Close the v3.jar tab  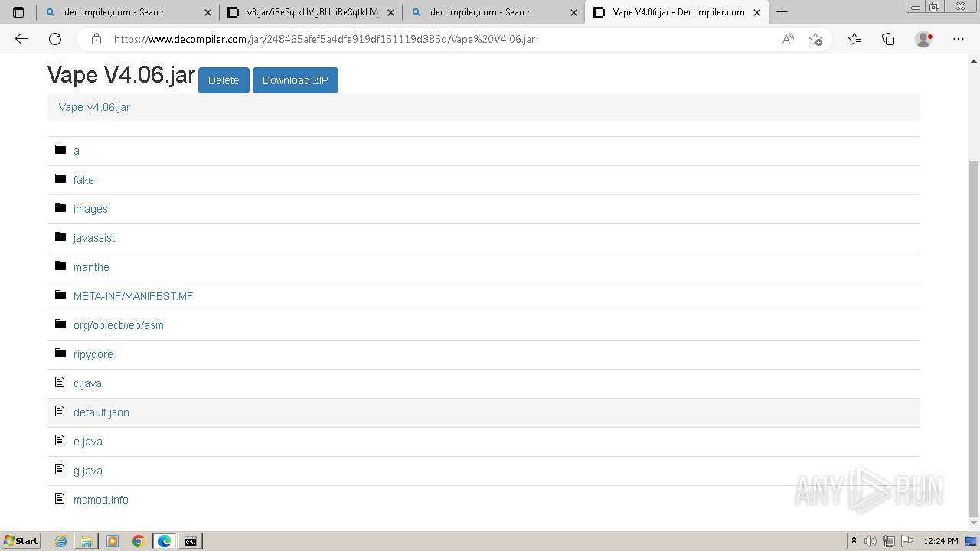coord(390,12)
